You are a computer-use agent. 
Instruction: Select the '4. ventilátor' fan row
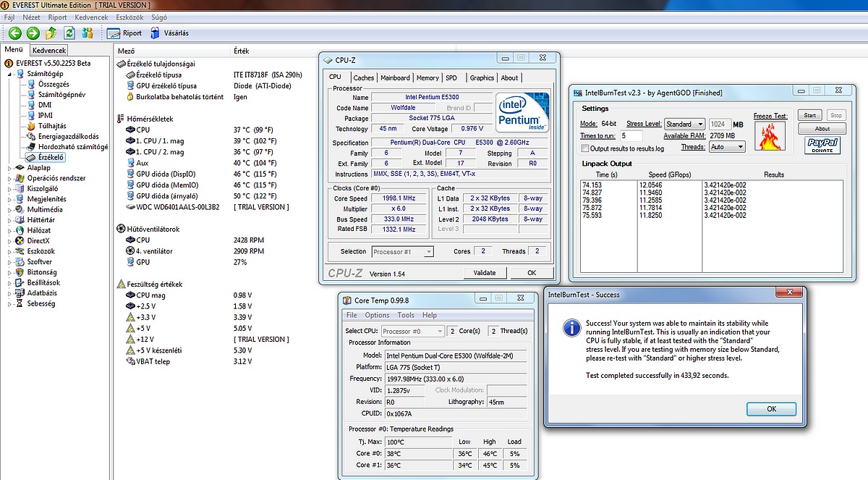click(154, 251)
